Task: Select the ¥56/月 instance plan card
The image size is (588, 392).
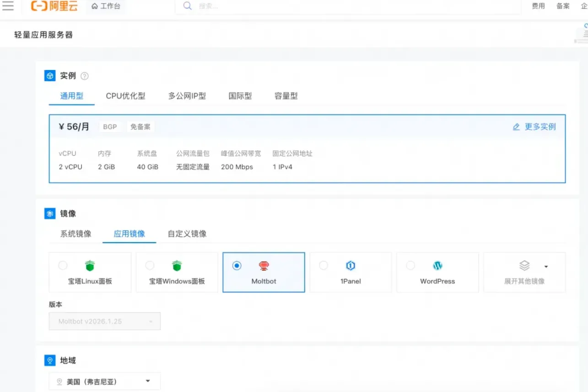Action: tap(307, 149)
